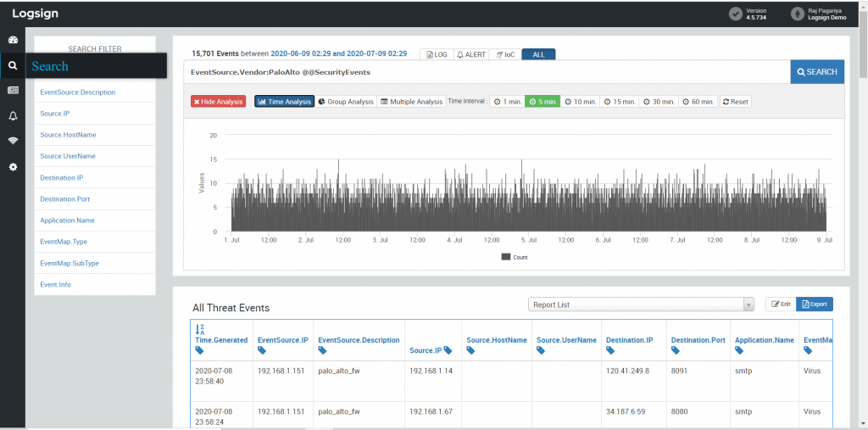This screenshot has height=430, width=868.
Task: Click the tag icon under EventSource.IP
Action: [x=262, y=351]
